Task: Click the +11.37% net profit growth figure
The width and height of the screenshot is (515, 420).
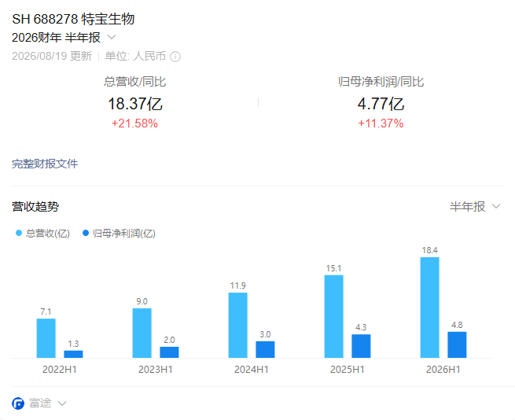Action: pyautogui.click(x=381, y=123)
